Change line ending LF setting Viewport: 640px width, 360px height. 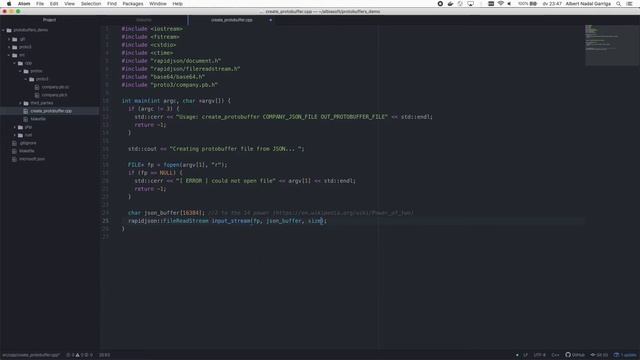point(526,355)
